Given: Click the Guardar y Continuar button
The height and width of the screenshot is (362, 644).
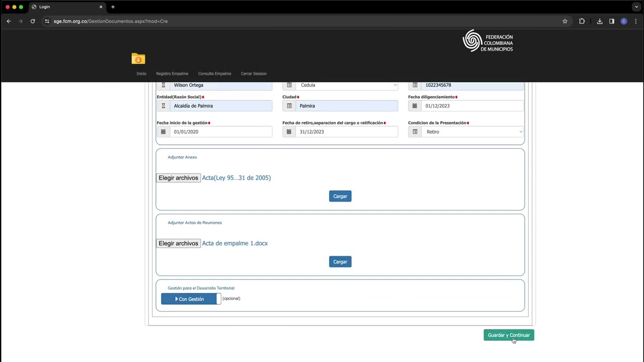Looking at the screenshot, I should 509,335.
